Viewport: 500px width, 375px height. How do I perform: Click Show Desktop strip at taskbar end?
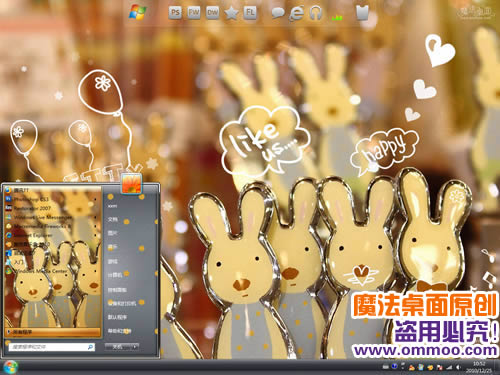coord(497,367)
